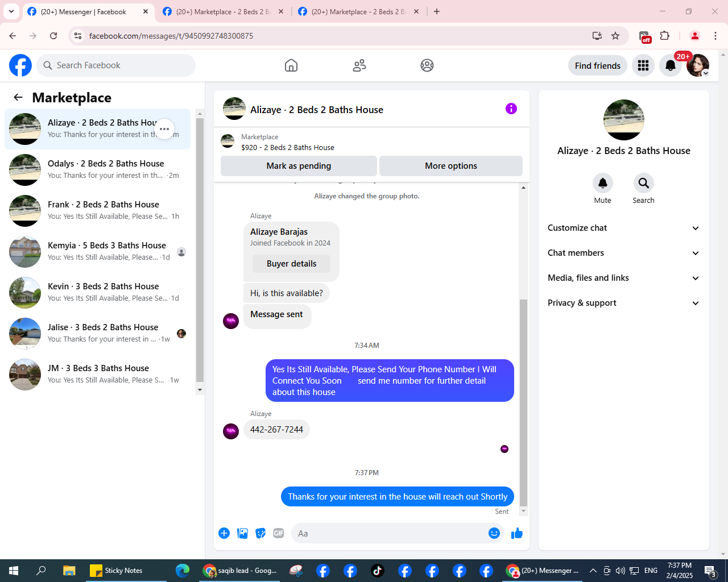
Task: Open more actions plus icon in composer
Action: point(224,533)
